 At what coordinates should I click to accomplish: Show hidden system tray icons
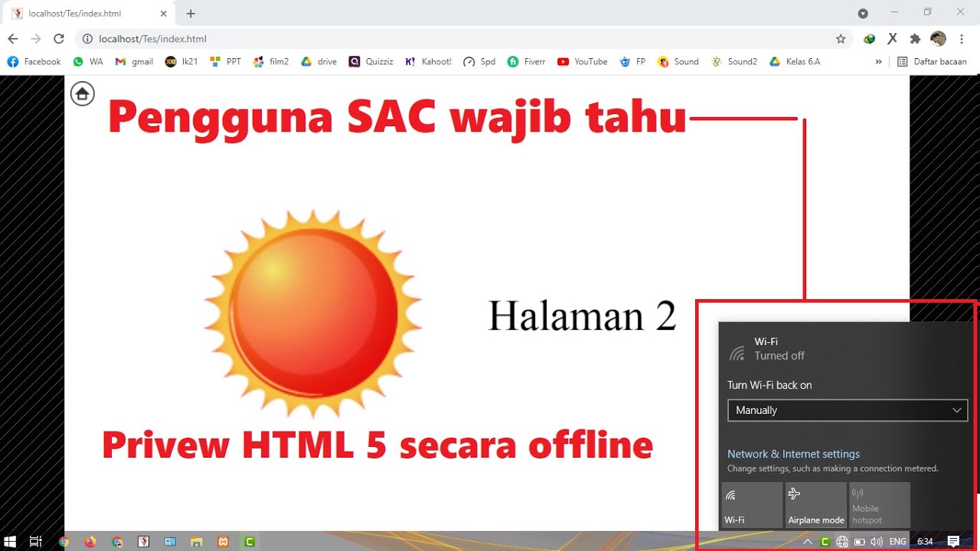808,542
